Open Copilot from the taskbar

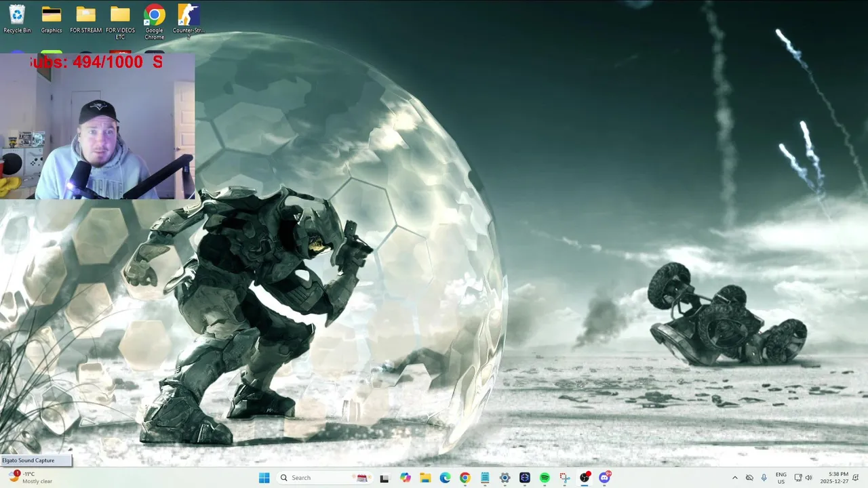click(x=405, y=478)
